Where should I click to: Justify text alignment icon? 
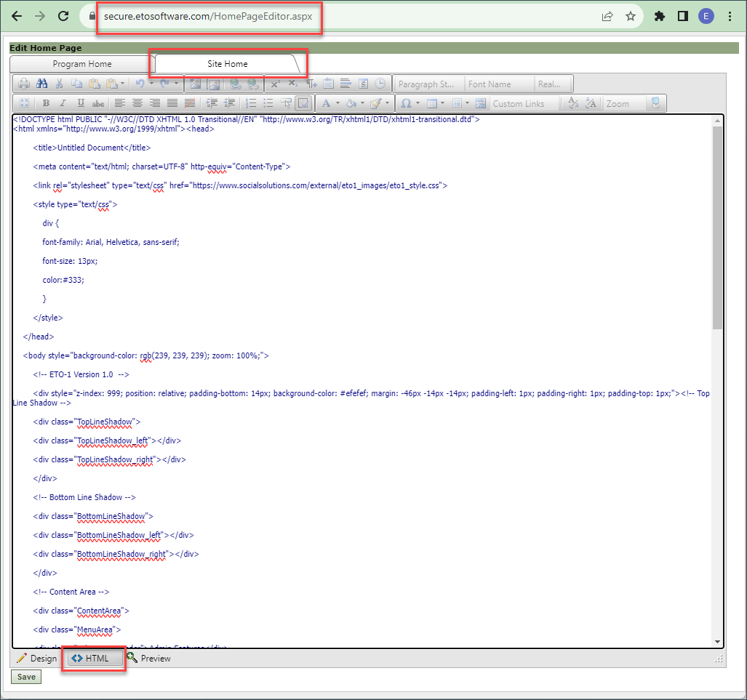click(x=172, y=103)
